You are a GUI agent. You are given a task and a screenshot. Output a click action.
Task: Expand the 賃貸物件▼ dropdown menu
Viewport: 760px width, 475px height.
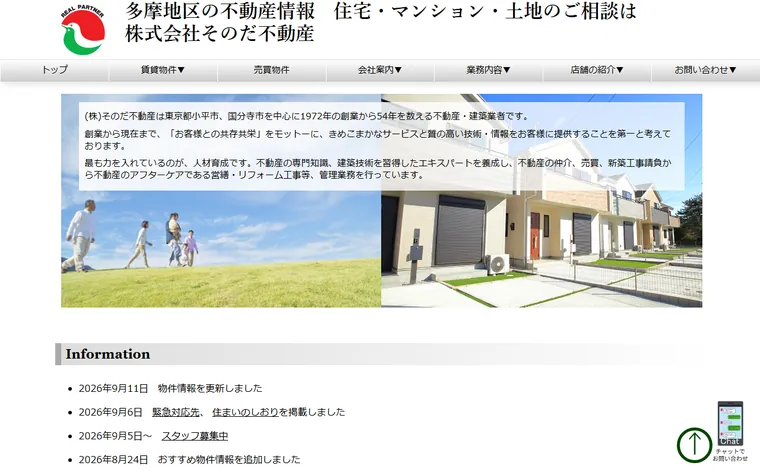click(163, 70)
